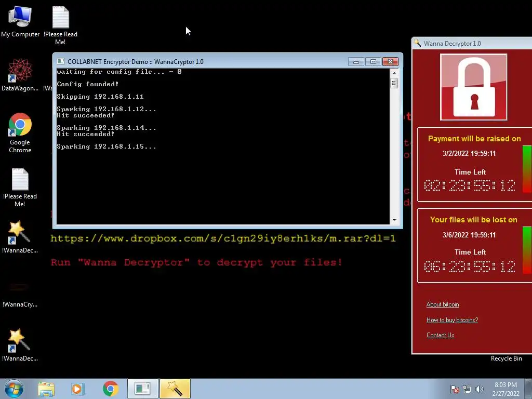Open the Contact Us link
The width and height of the screenshot is (532, 399).
click(440, 335)
